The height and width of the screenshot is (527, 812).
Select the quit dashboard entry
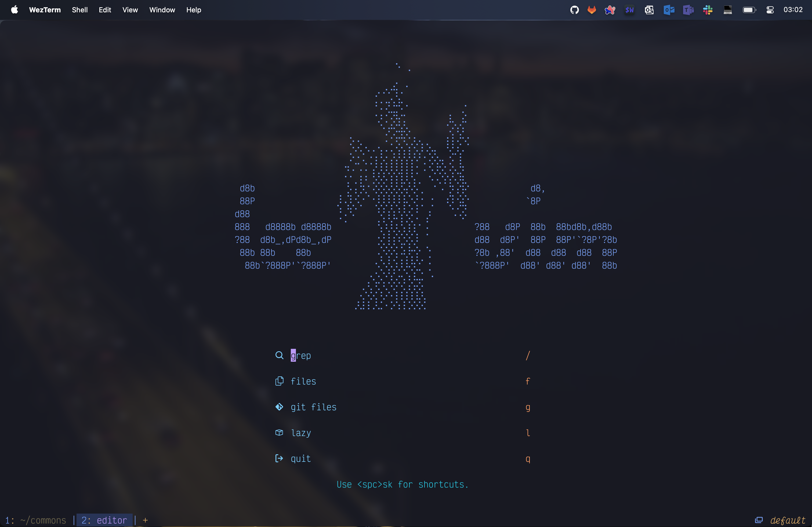(403, 459)
